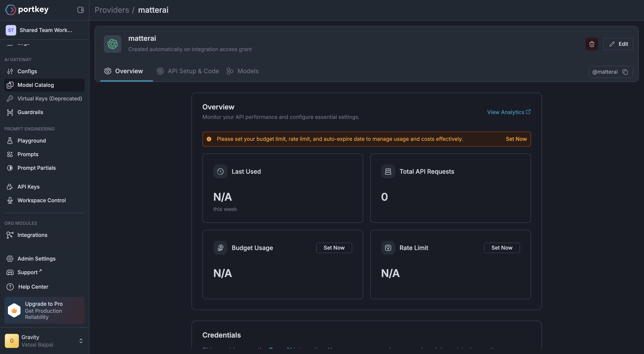This screenshot has width=644, height=354.
Task: Open the Configs sidebar item
Action: (x=27, y=71)
